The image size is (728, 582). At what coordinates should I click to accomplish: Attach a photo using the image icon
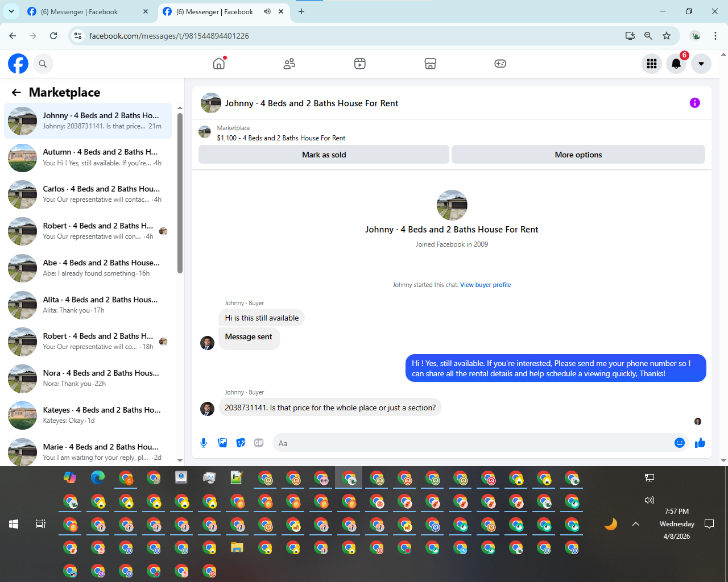coord(222,443)
